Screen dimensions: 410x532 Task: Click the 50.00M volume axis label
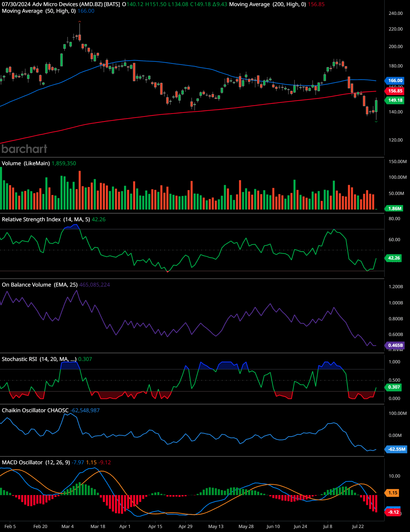(396, 193)
